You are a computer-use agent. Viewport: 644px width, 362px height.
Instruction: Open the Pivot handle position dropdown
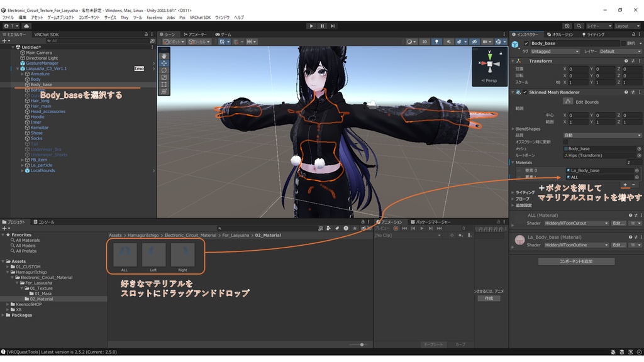click(174, 41)
